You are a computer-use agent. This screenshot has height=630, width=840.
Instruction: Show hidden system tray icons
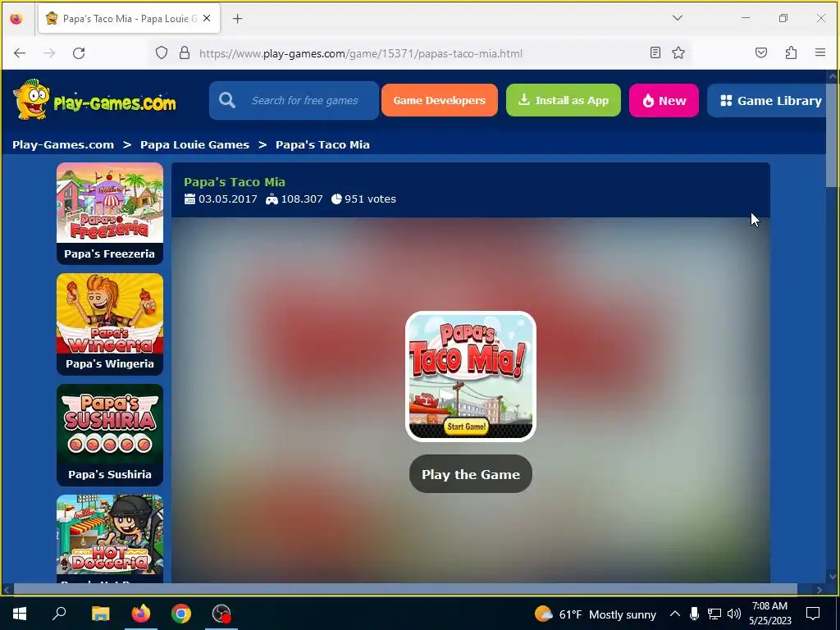[x=675, y=614]
